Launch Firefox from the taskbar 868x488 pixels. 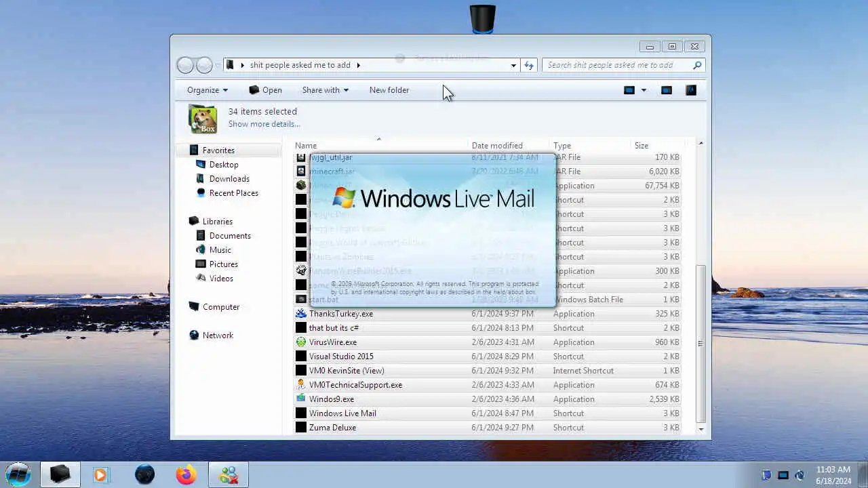[186, 474]
